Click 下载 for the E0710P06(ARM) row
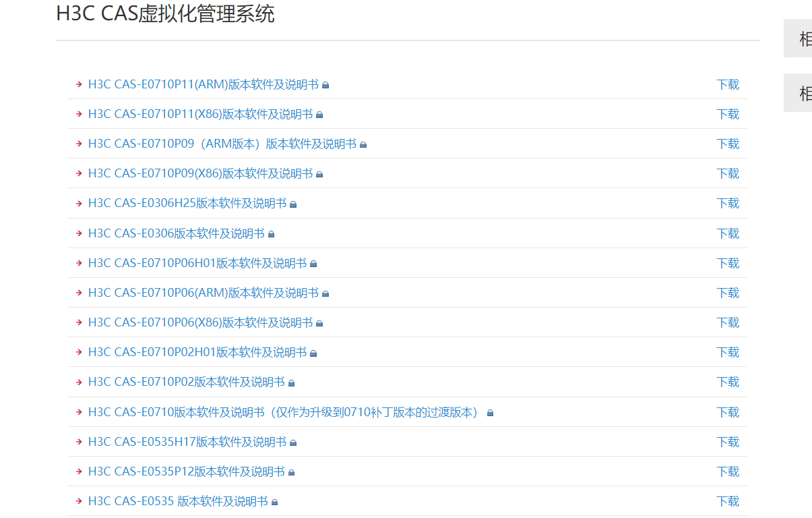This screenshot has height=518, width=812. 728,293
